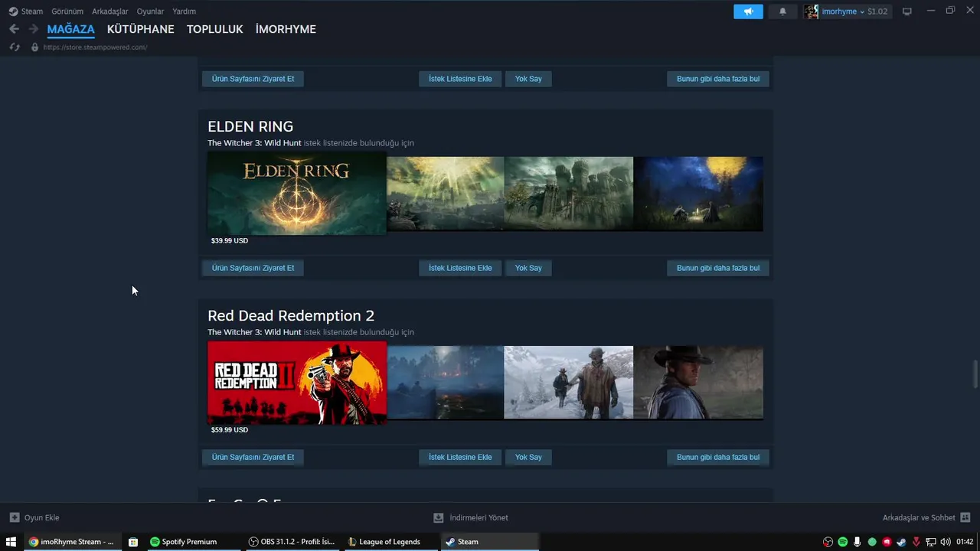Open the Oyunlar menu

tap(150, 11)
